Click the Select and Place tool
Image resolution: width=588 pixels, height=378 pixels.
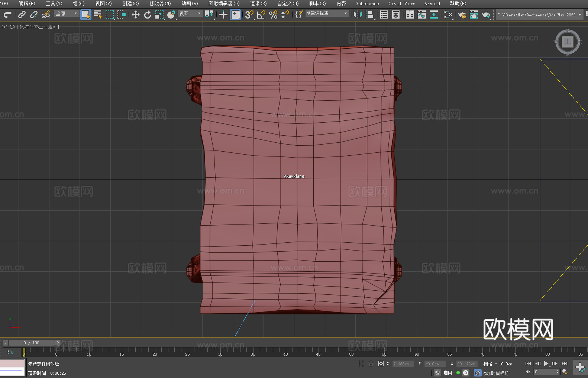pos(171,14)
